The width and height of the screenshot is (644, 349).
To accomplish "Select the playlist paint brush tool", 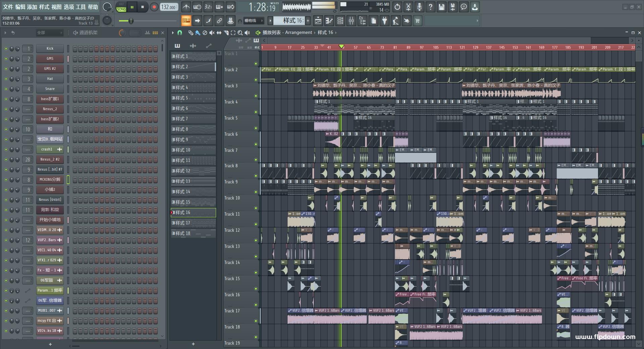I will (x=198, y=33).
